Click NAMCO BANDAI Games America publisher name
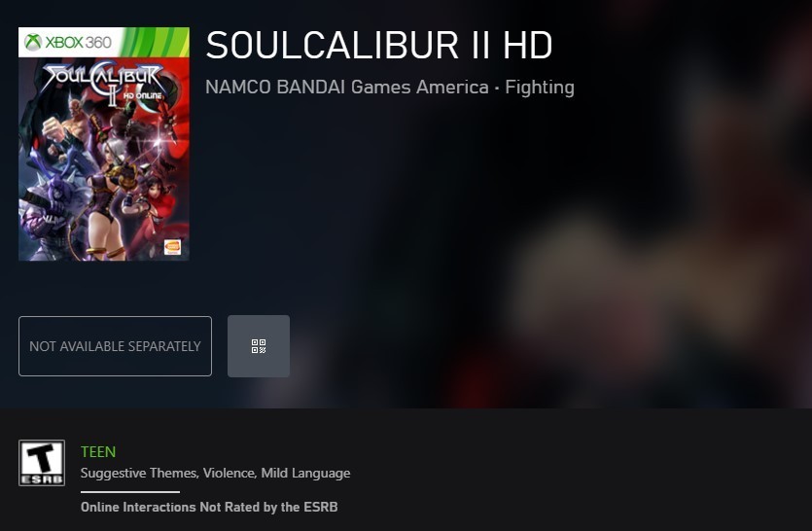The image size is (812, 531). (347, 87)
